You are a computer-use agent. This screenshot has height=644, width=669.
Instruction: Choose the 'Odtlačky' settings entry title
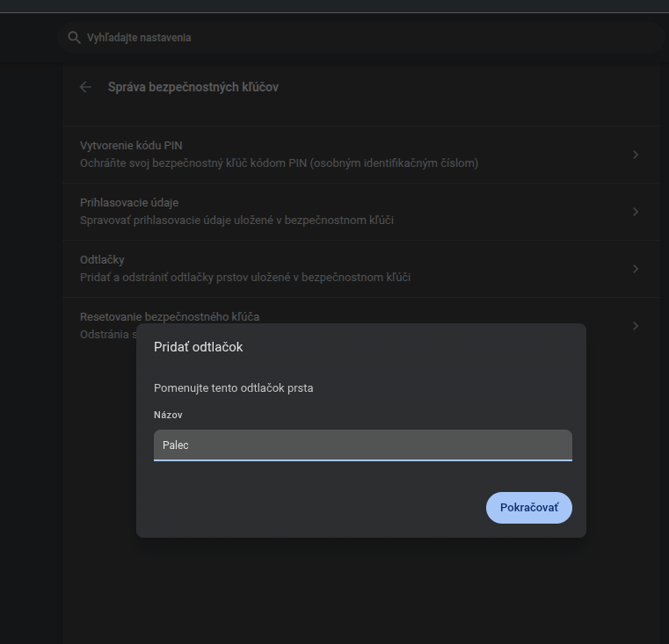coord(102,260)
